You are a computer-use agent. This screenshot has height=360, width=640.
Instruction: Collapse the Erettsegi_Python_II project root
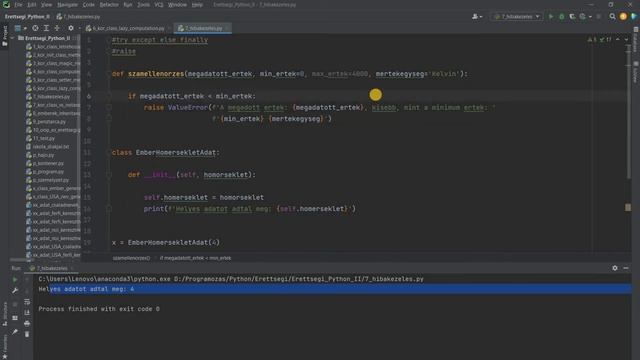[x=13, y=38]
